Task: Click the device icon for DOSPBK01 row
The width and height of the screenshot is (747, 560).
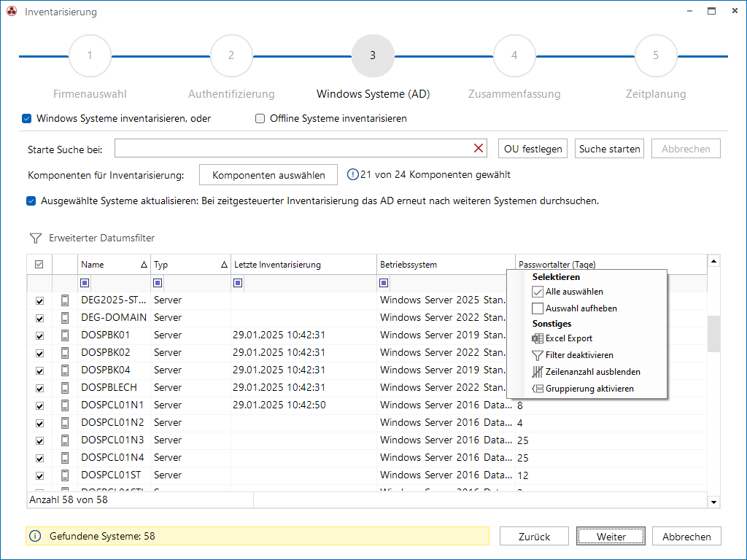Action: pos(65,335)
